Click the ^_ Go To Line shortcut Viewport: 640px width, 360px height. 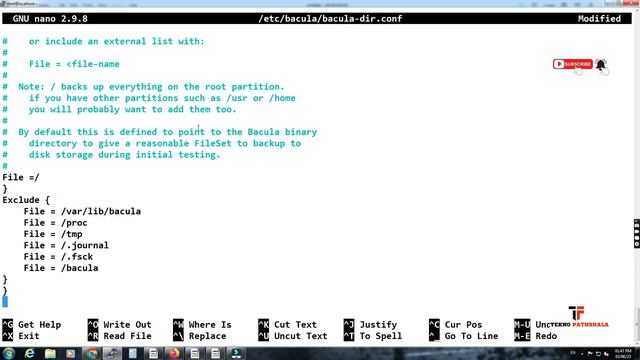(x=464, y=336)
